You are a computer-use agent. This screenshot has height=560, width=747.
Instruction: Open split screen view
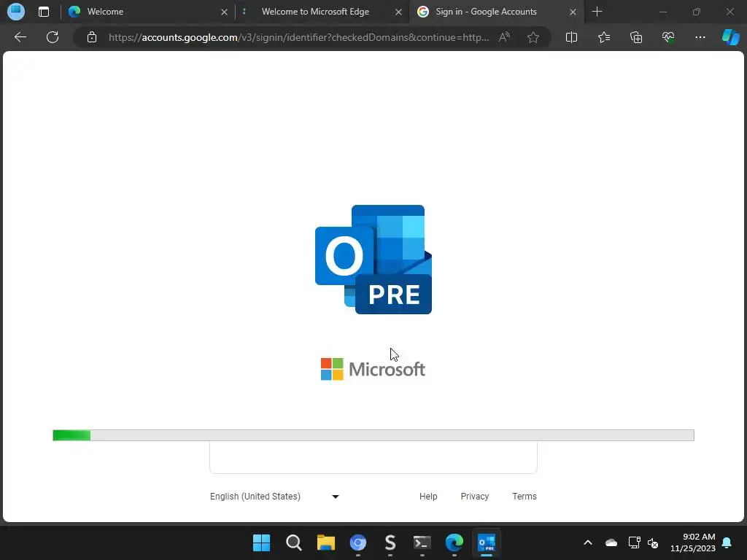click(x=571, y=37)
